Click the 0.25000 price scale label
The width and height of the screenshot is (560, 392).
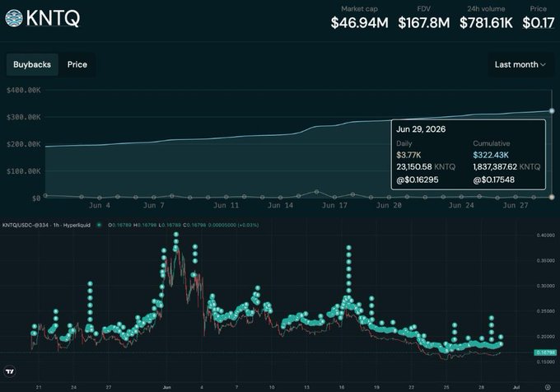click(546, 311)
